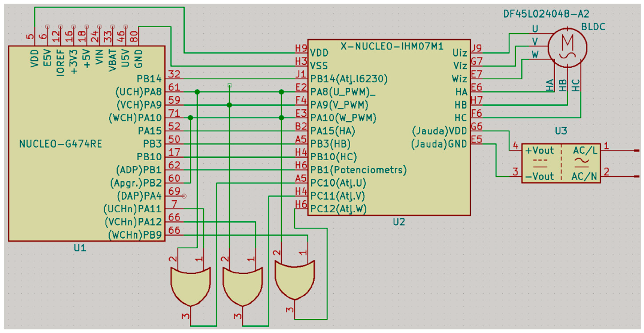Click the U2 reference designator
Screen dimensions: 644x333
tap(399, 222)
